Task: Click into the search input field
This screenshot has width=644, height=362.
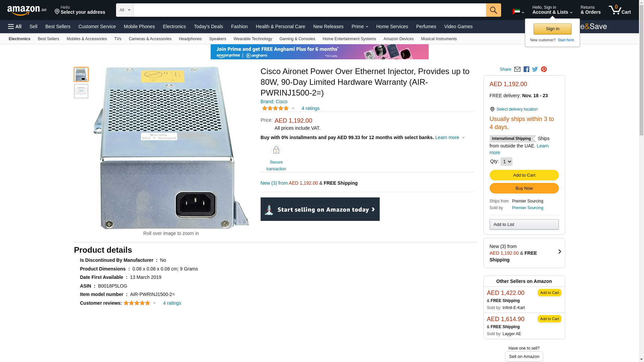Action: pos(309,10)
